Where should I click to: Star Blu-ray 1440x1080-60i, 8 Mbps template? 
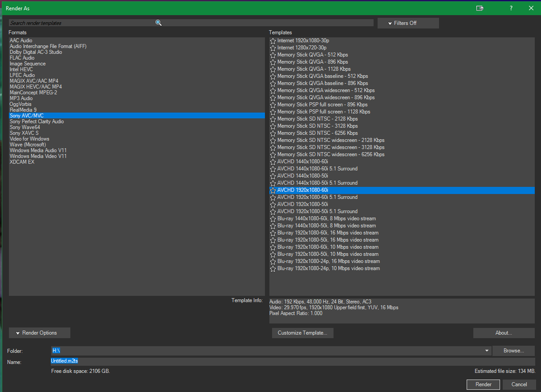[273, 218]
